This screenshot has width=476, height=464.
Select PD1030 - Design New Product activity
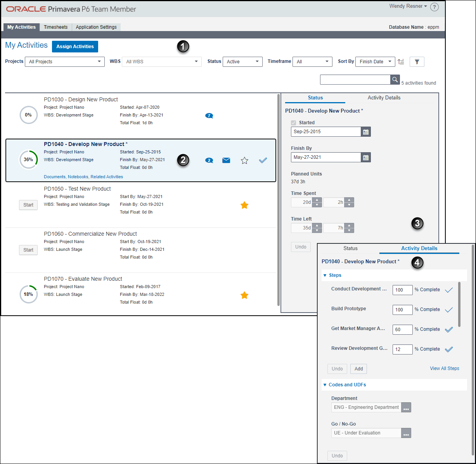point(141,115)
